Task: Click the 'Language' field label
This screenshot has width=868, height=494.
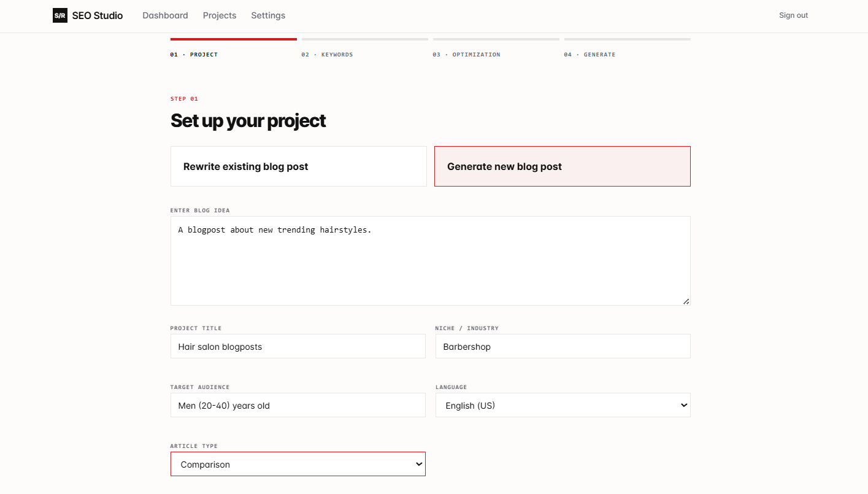Action: click(x=451, y=387)
